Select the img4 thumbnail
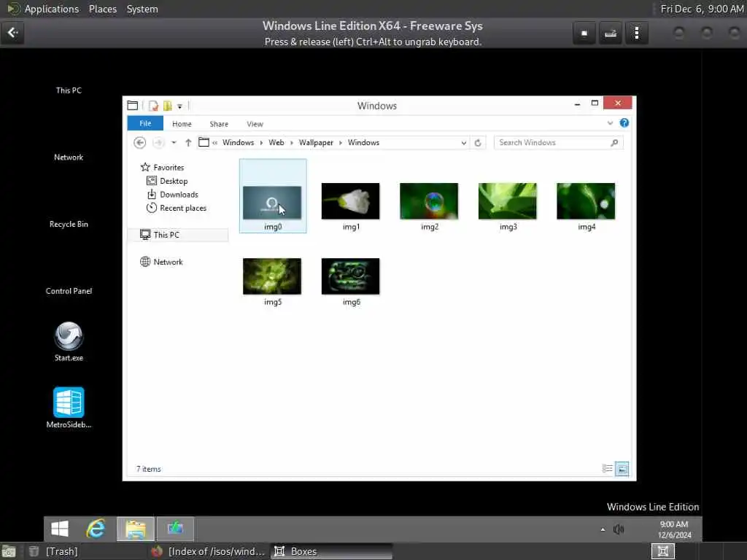Viewport: 747px width, 560px height. click(586, 201)
